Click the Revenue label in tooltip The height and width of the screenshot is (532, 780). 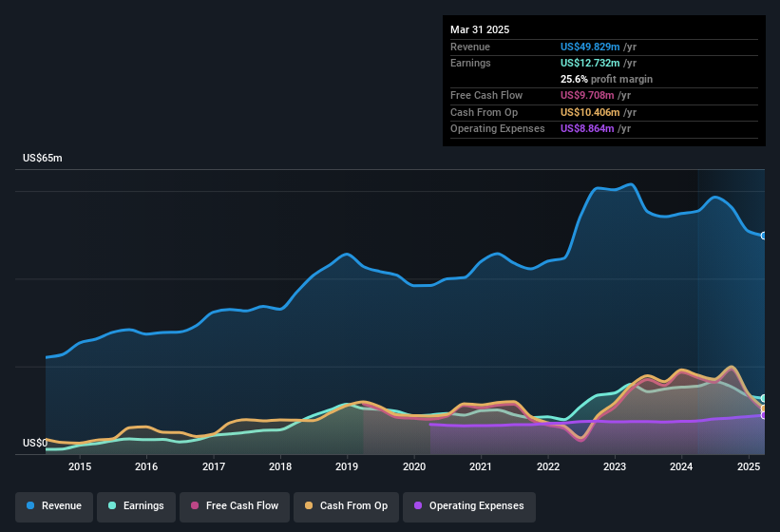click(470, 47)
